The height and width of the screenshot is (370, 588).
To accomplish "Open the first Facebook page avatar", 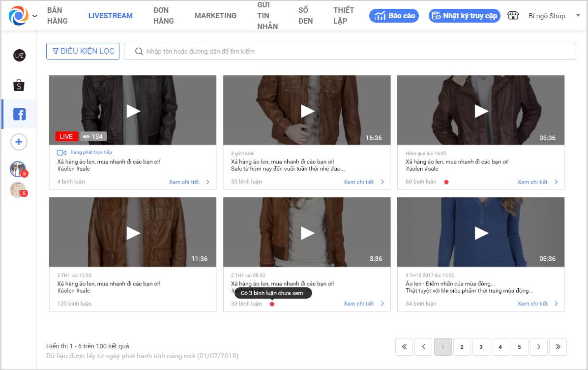I will 18,169.
